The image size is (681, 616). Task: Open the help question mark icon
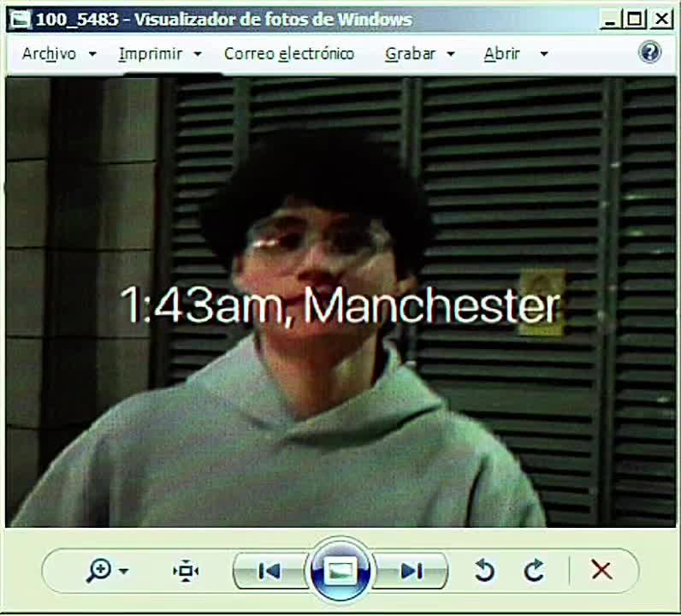[649, 52]
